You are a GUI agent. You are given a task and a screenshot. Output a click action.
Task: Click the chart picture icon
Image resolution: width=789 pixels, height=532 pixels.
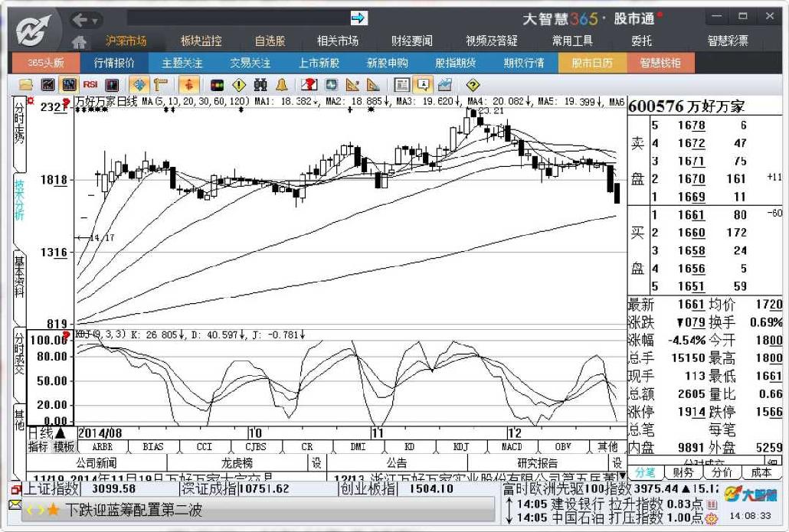pyautogui.click(x=445, y=84)
